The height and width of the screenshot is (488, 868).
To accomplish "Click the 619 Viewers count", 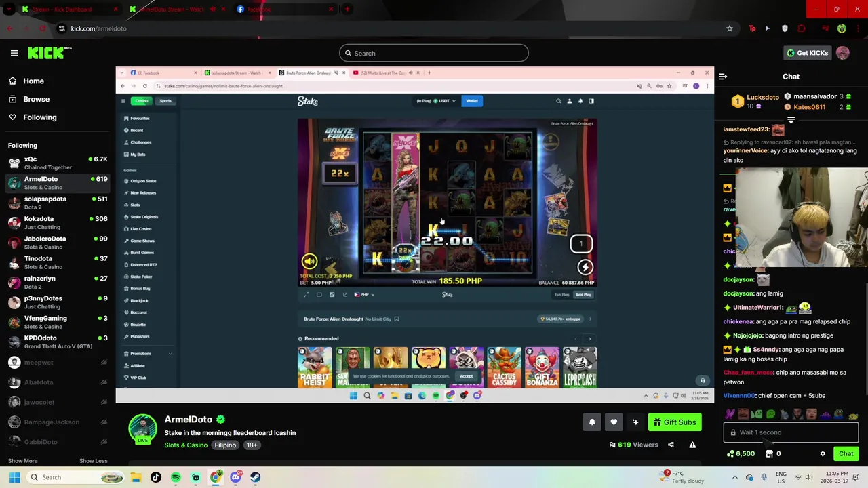I will 633,445.
